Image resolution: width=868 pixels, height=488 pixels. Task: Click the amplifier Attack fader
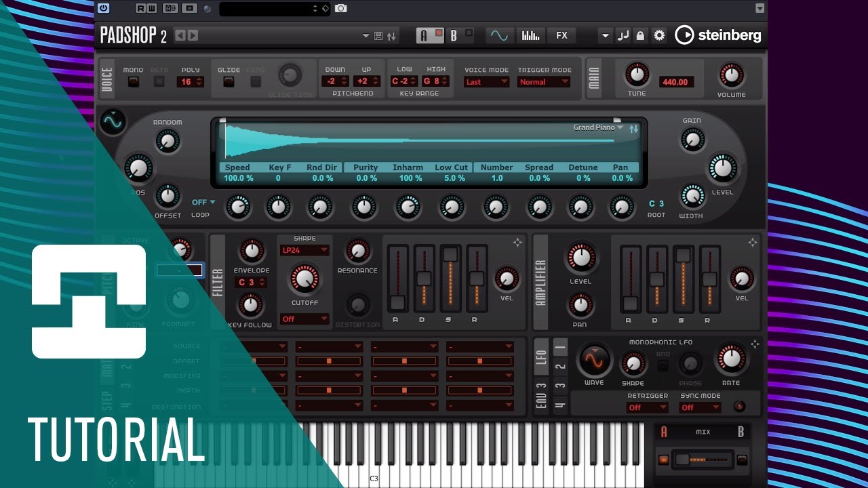[x=631, y=278]
